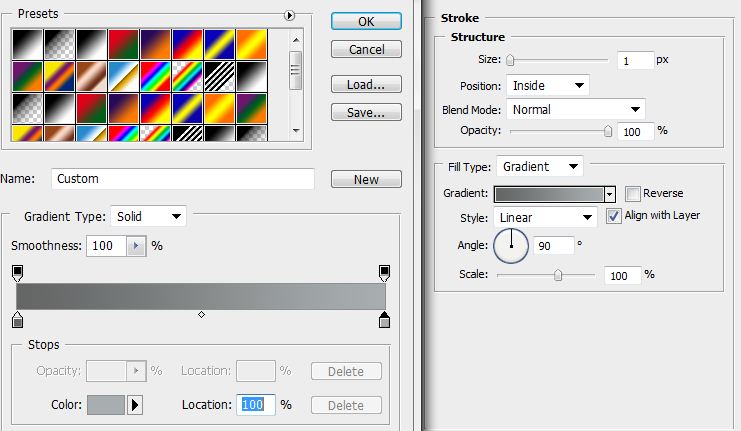
Task: Pick the second-row Spectrum rainbow preset
Action: pyautogui.click(x=155, y=76)
